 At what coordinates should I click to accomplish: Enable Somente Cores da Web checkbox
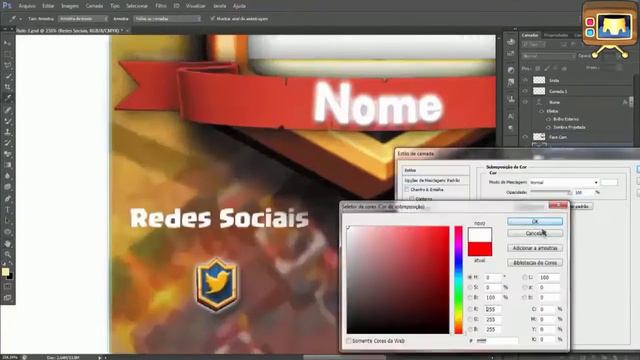349,340
